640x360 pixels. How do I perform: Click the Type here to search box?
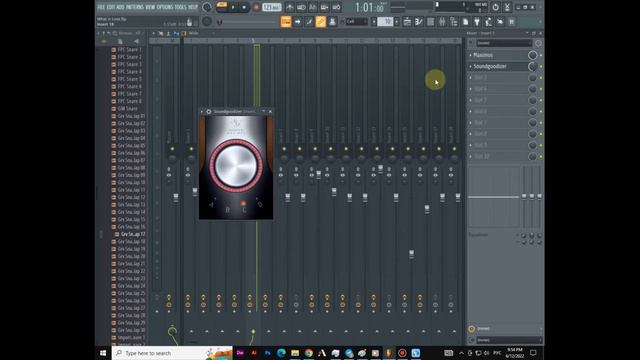tap(172, 353)
